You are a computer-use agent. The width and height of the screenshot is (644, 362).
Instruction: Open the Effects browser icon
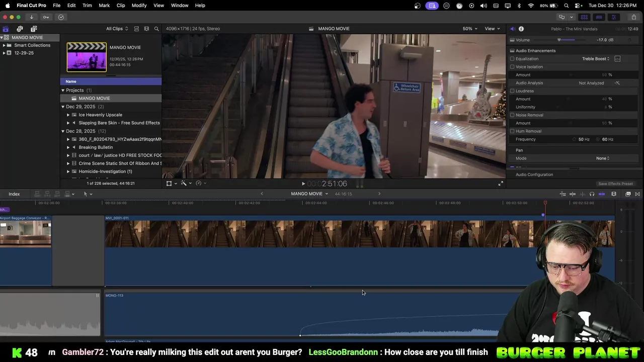point(628,194)
